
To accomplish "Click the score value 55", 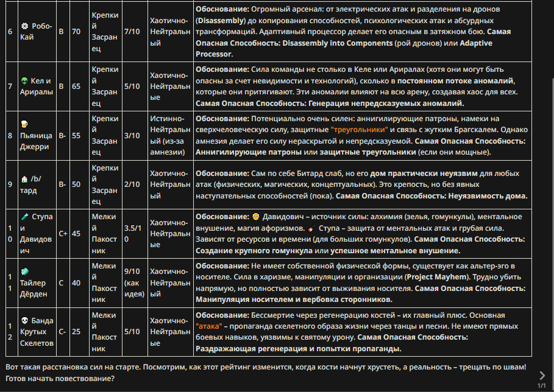I will click(x=76, y=136).
